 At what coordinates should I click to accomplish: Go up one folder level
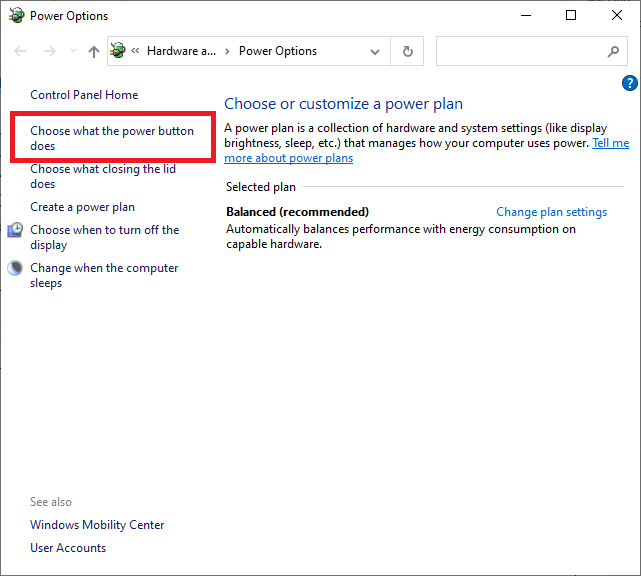(93, 52)
